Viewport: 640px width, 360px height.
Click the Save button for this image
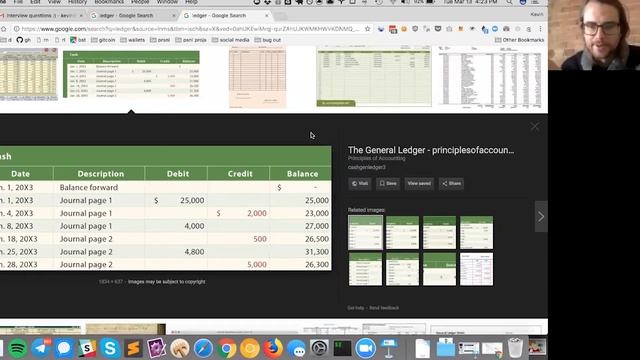point(388,183)
